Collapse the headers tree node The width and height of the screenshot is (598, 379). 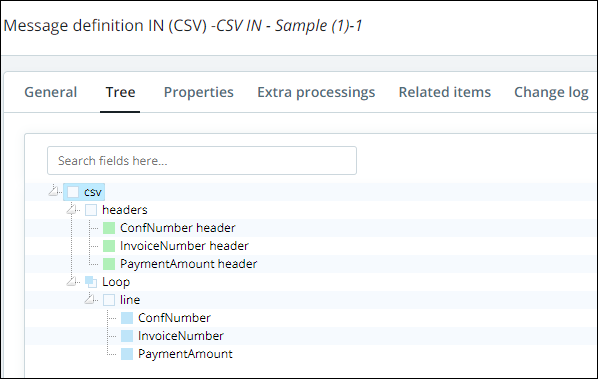point(71,209)
